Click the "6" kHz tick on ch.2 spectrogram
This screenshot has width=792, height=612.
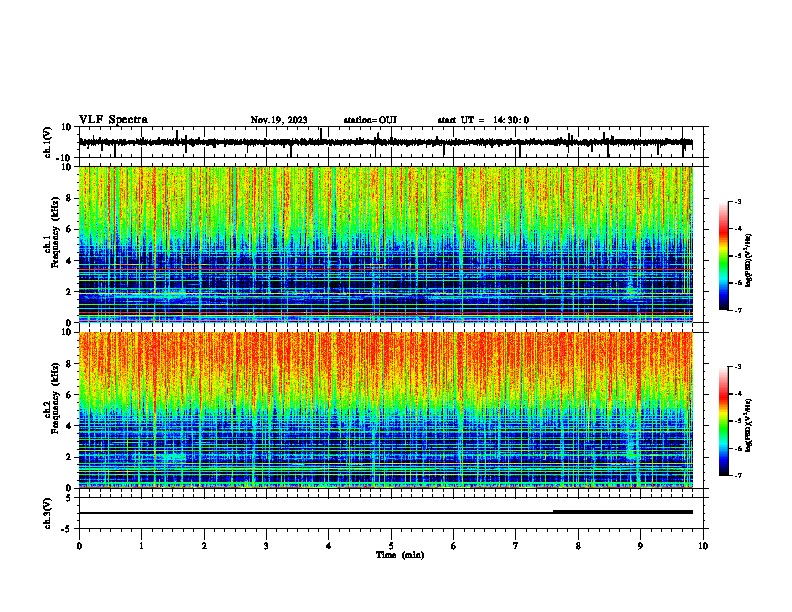[69, 395]
